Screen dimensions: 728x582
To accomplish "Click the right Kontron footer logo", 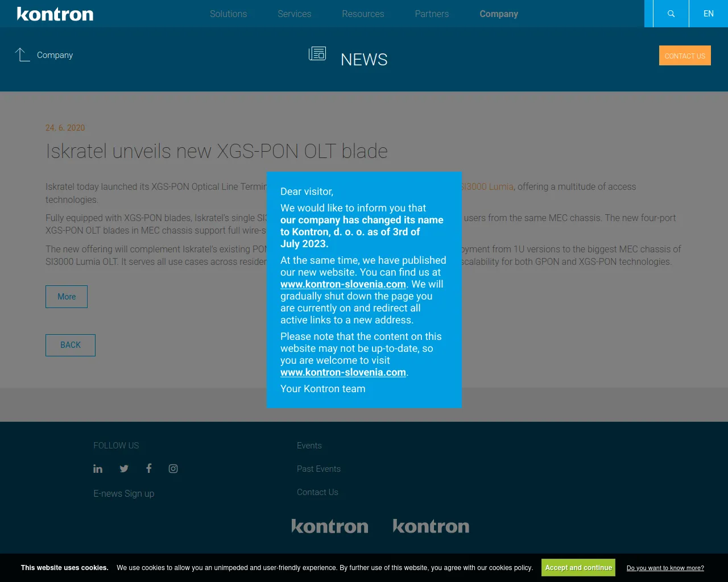I will point(431,526).
